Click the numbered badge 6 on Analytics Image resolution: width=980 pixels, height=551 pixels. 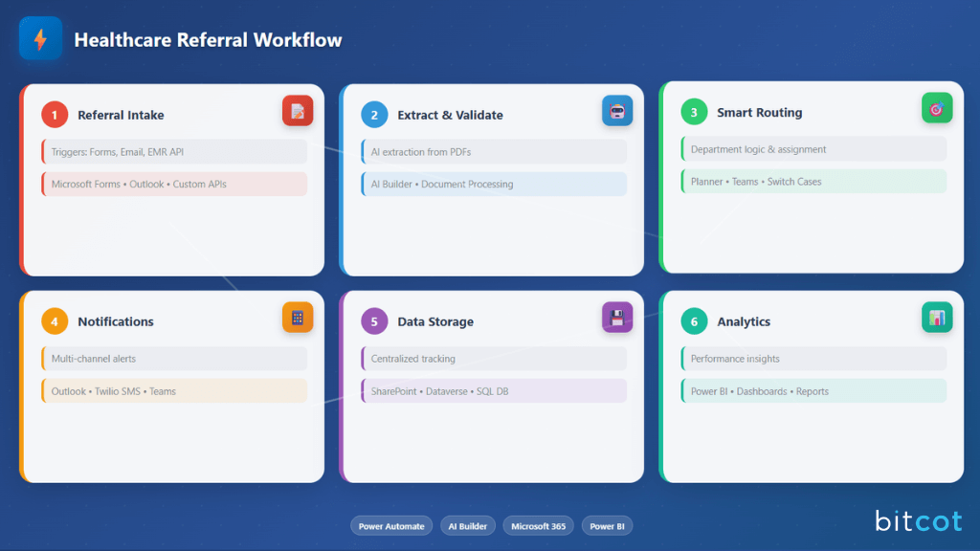[x=693, y=321]
